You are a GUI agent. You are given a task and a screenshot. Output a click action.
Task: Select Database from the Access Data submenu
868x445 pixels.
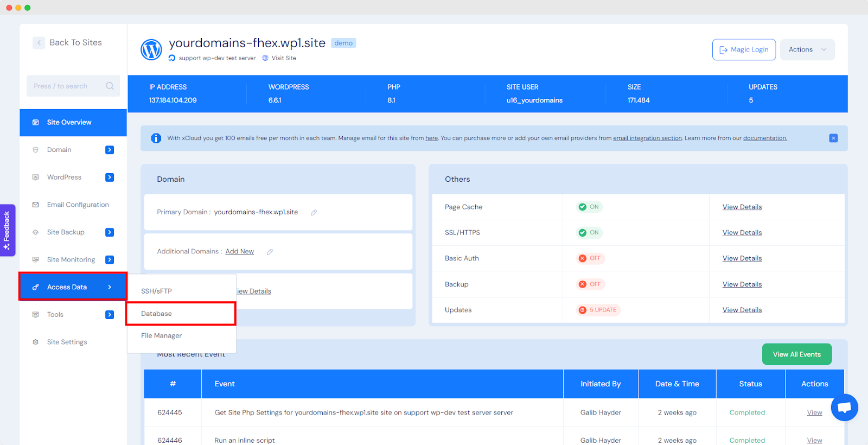(x=181, y=314)
